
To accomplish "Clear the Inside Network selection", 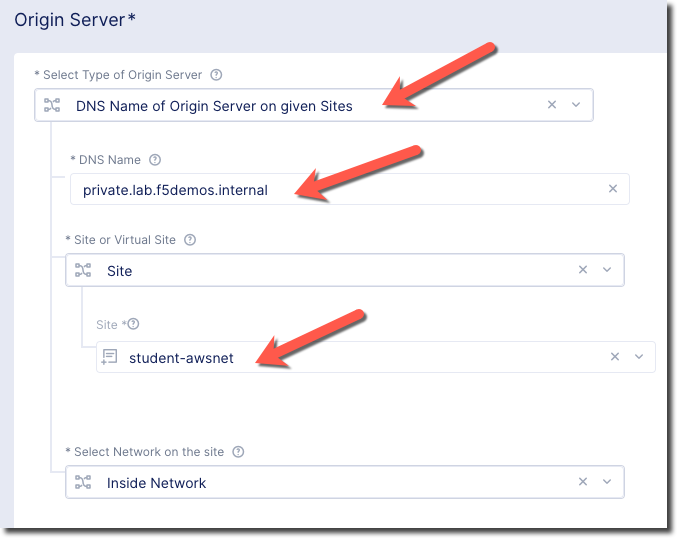I will pyautogui.click(x=583, y=482).
